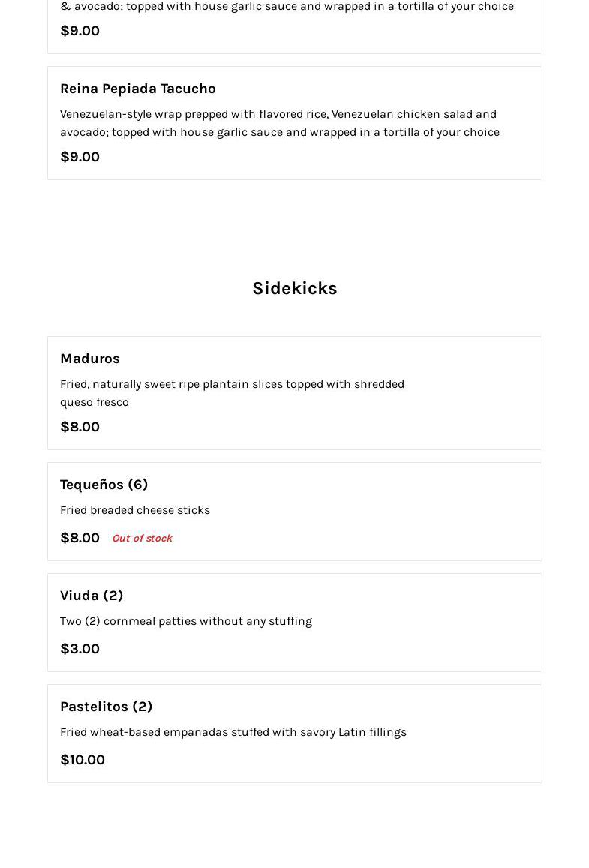Open the Reina Pepiada Tacucho item
The width and height of the screenshot is (589, 868).
click(x=138, y=89)
